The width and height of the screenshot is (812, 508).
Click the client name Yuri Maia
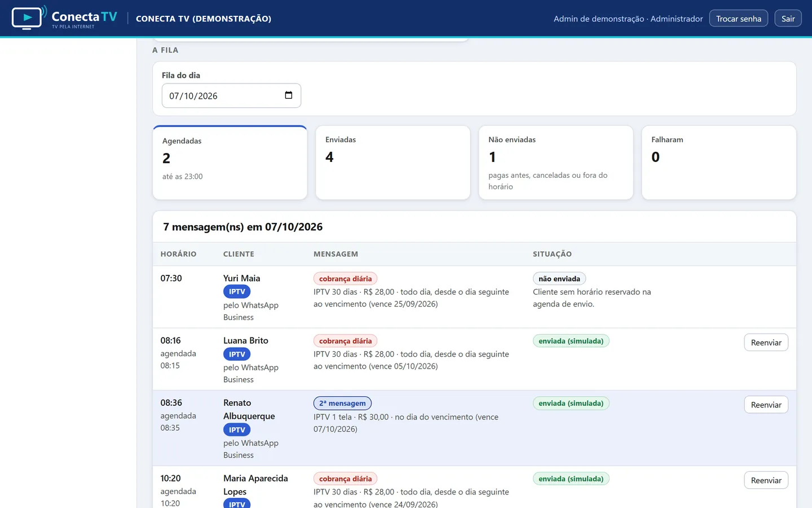(x=241, y=278)
